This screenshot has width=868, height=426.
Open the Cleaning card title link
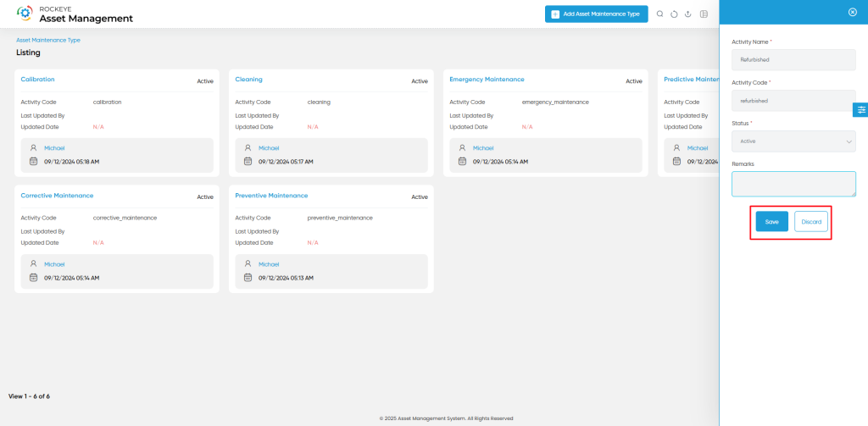point(248,79)
